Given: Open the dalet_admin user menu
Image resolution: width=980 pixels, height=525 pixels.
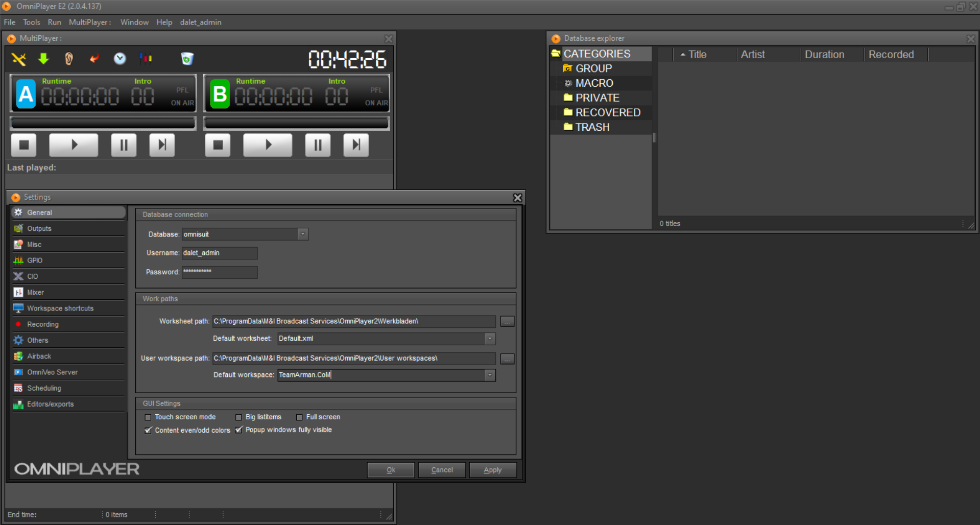Looking at the screenshot, I should [201, 22].
